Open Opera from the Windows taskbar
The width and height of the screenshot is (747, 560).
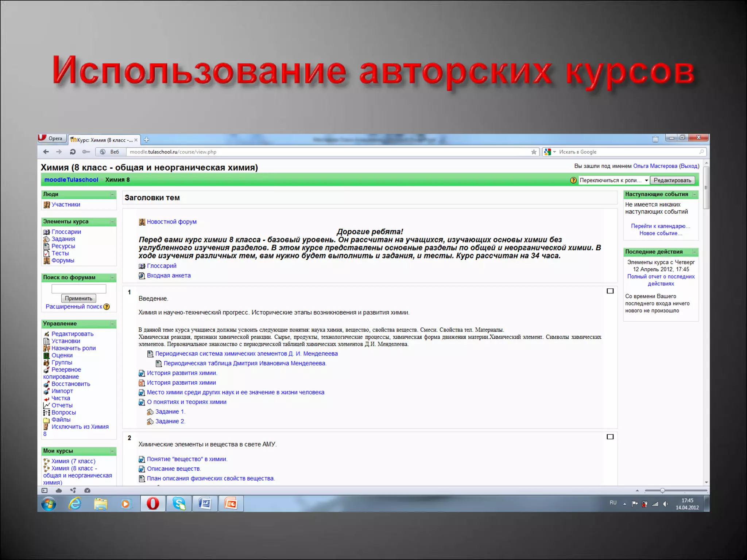153,504
